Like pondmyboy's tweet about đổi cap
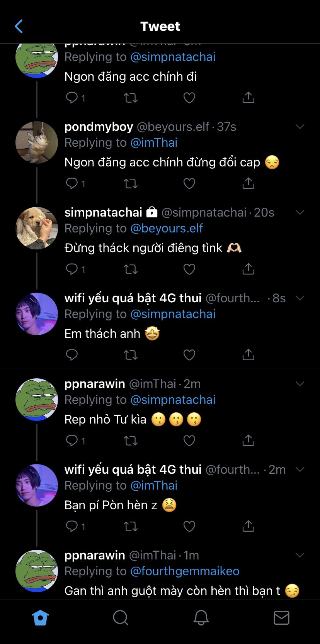The image size is (320, 644). (x=189, y=183)
